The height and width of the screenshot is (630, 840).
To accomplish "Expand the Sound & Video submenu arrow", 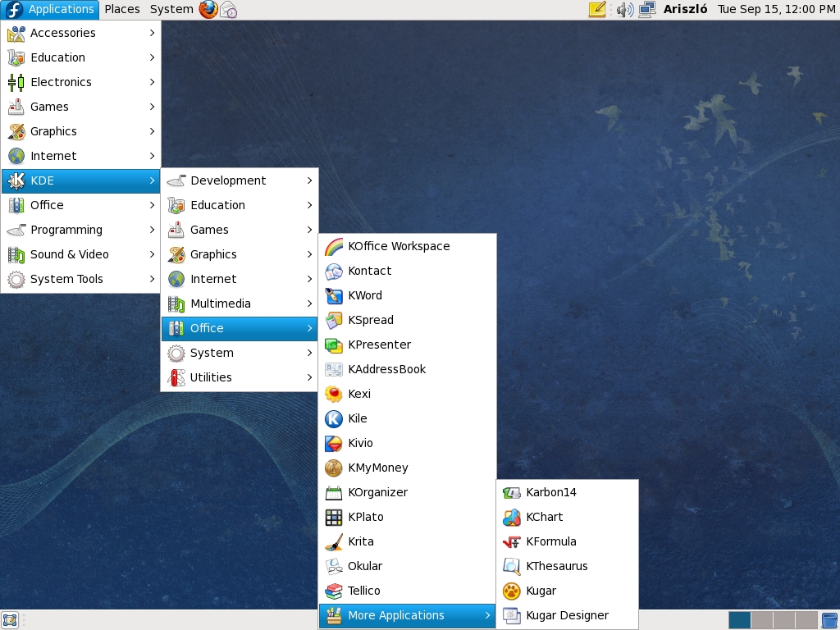I will tap(152, 254).
